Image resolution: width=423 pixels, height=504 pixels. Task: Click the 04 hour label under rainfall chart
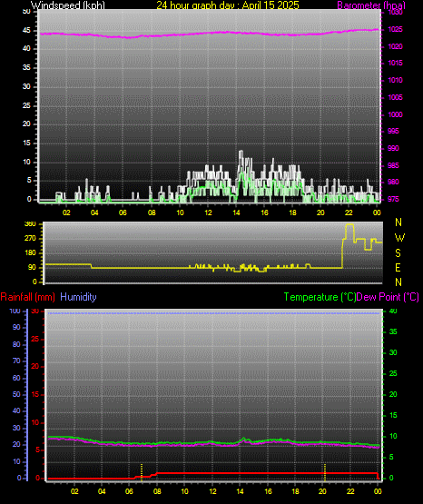102,491
